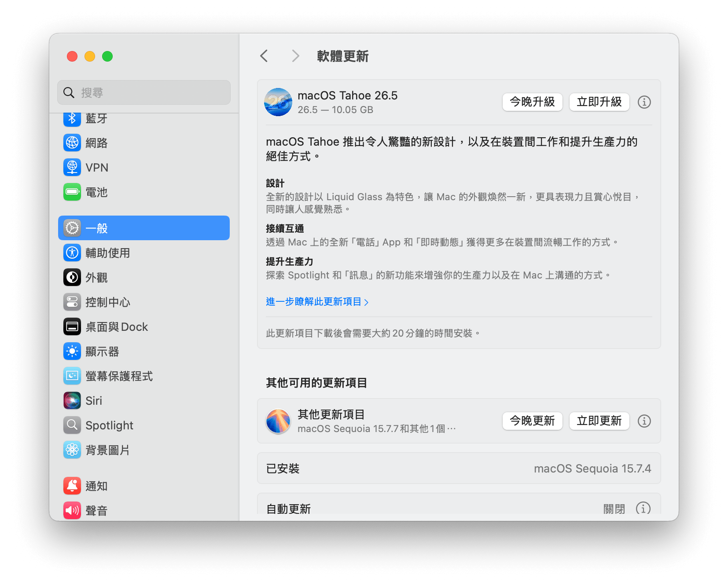The image size is (728, 586).
Task: Select Spotlight in the sidebar
Action: pos(144,425)
